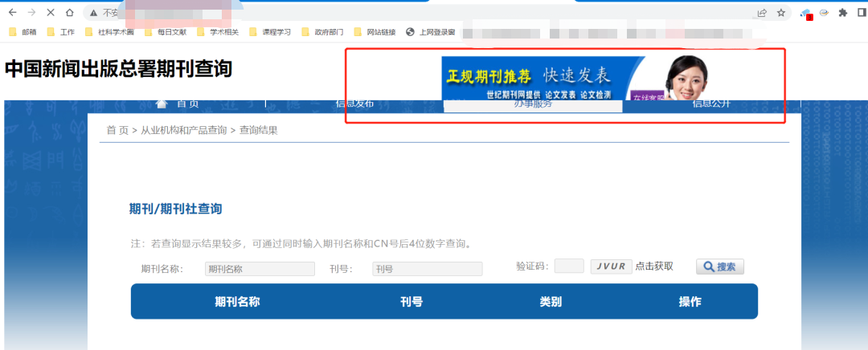Click the 从业机构和产品查询 breadcrumb link
Image resolution: width=868 pixels, height=350 pixels.
click(184, 131)
